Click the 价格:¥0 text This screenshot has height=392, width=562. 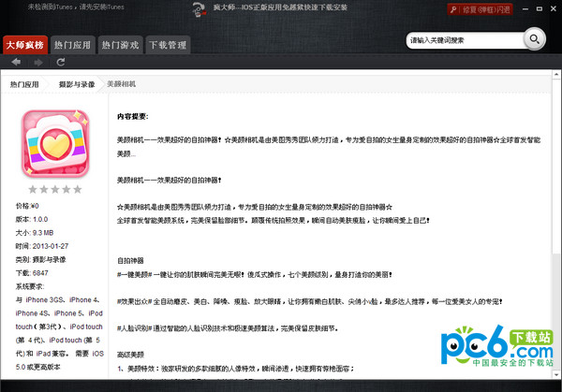coord(27,206)
